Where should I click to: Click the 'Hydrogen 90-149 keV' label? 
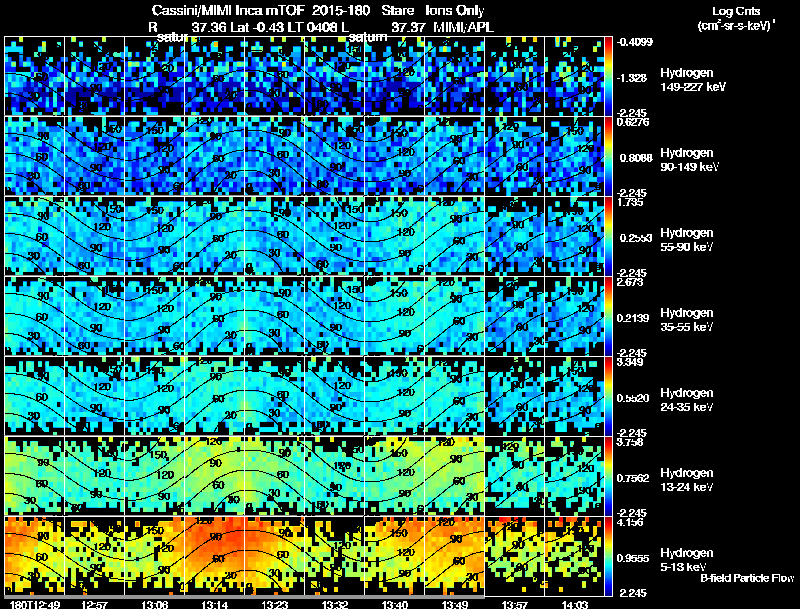pyautogui.click(x=689, y=160)
